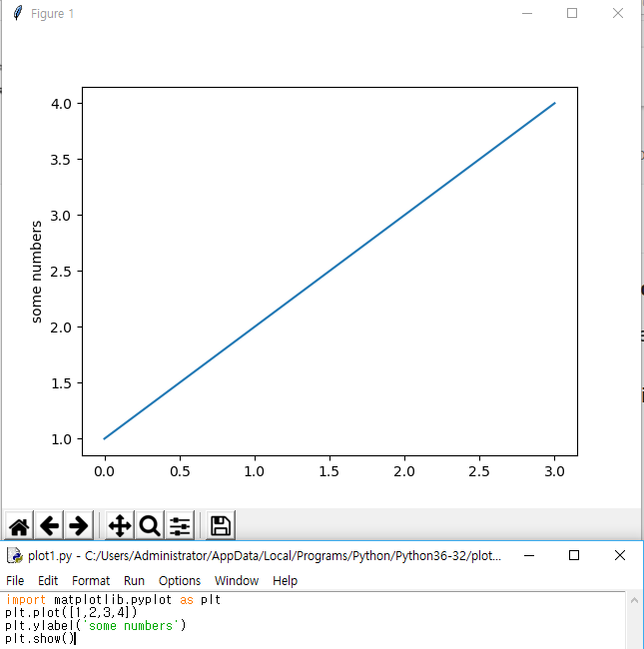Go forward to the next view in the figure toolbar
Image resolution: width=644 pixels, height=649 pixels.
click(x=79, y=526)
